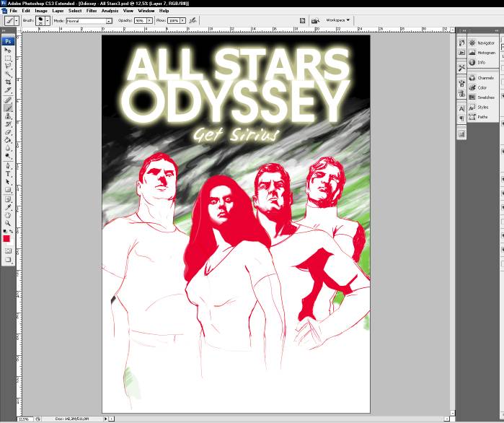
Task: Open the Workspace dropdown
Action: point(337,20)
